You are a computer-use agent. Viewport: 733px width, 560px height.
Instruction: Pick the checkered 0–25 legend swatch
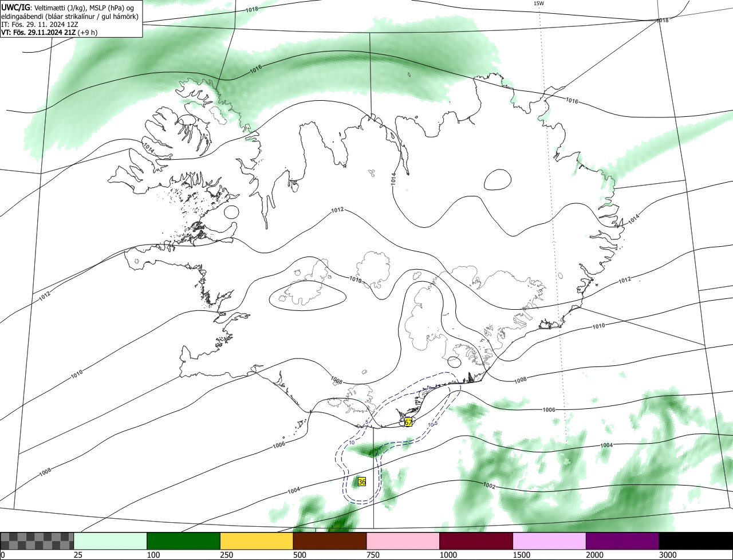tap(37, 541)
